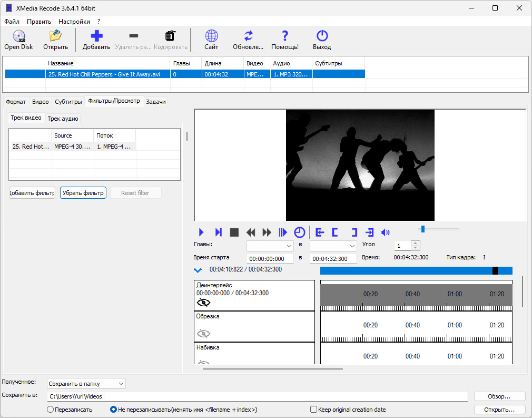Screen dimensions: 532x418
Task: Switch to the Задачи tab
Action: tap(156, 102)
